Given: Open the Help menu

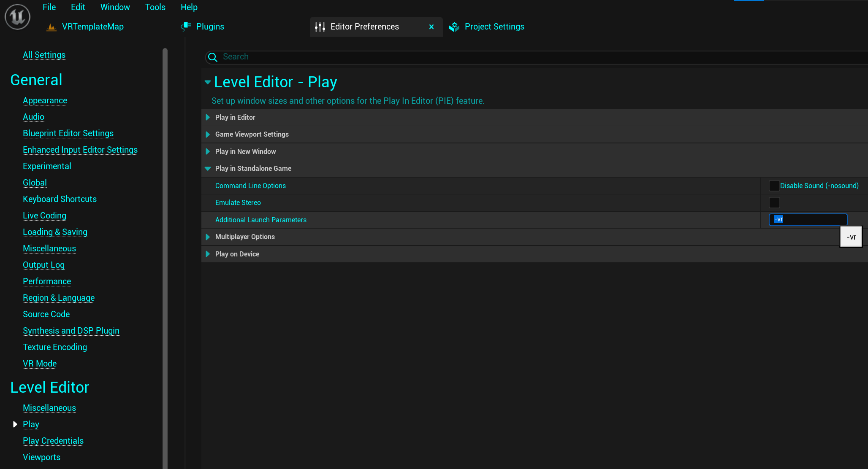Looking at the screenshot, I should [189, 7].
